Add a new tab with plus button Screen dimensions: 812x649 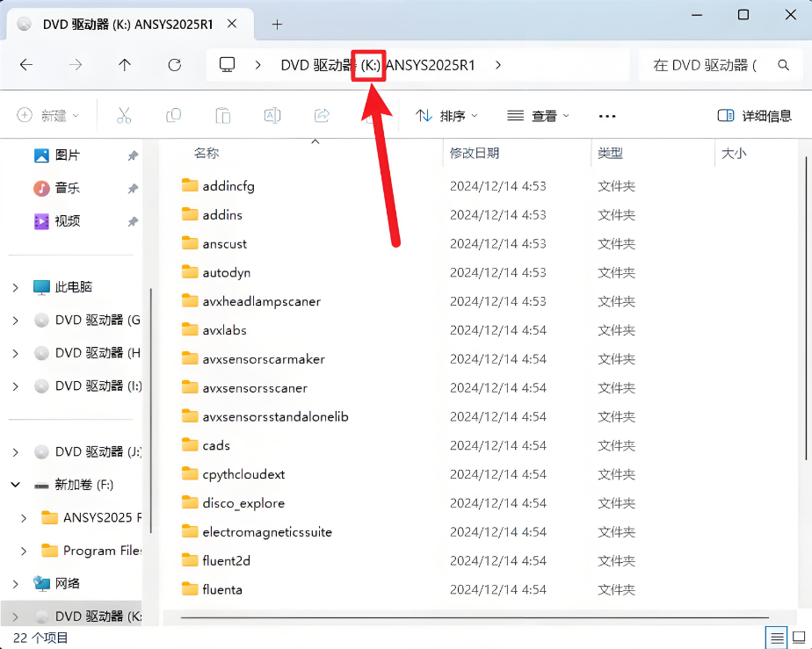[277, 25]
